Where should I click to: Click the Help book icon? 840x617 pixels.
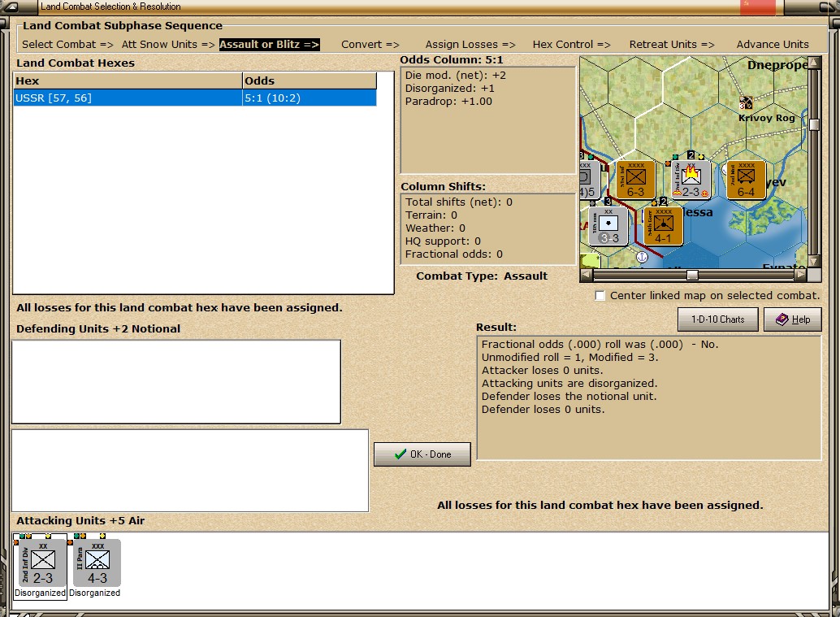(782, 319)
